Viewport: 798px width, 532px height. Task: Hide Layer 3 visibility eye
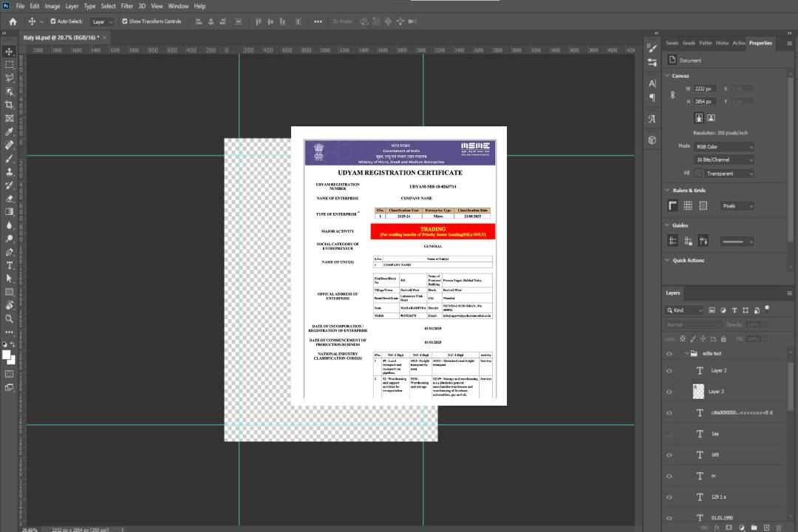[x=669, y=392]
